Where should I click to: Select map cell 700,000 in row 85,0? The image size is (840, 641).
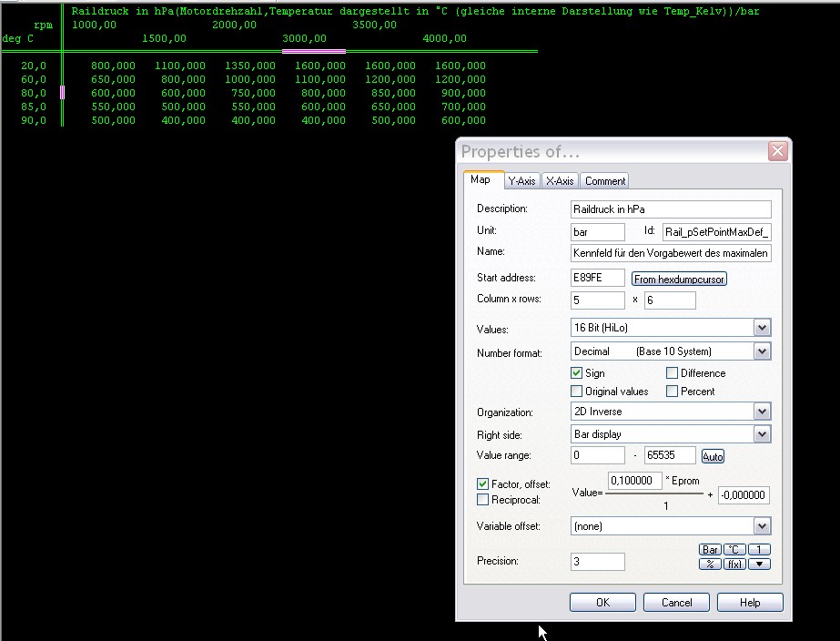[x=463, y=107]
